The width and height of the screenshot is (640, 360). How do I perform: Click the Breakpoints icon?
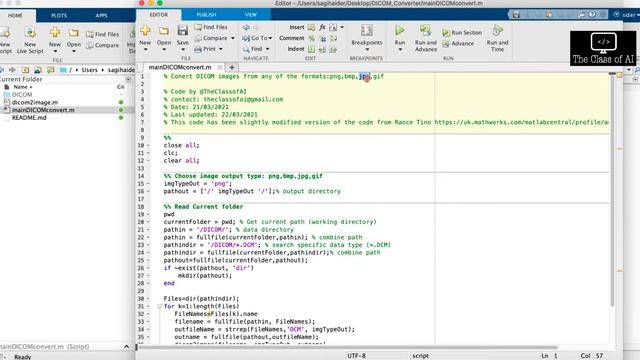[x=367, y=31]
